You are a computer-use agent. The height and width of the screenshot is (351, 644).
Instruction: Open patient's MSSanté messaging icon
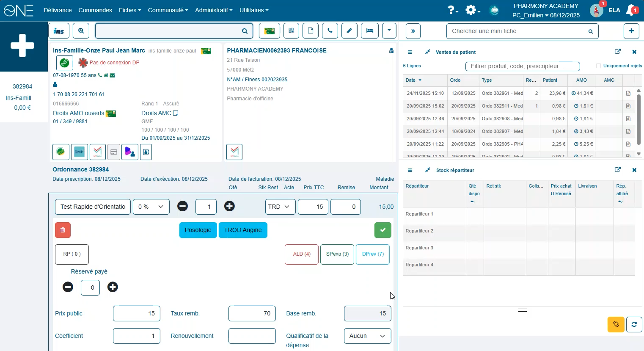point(98,152)
